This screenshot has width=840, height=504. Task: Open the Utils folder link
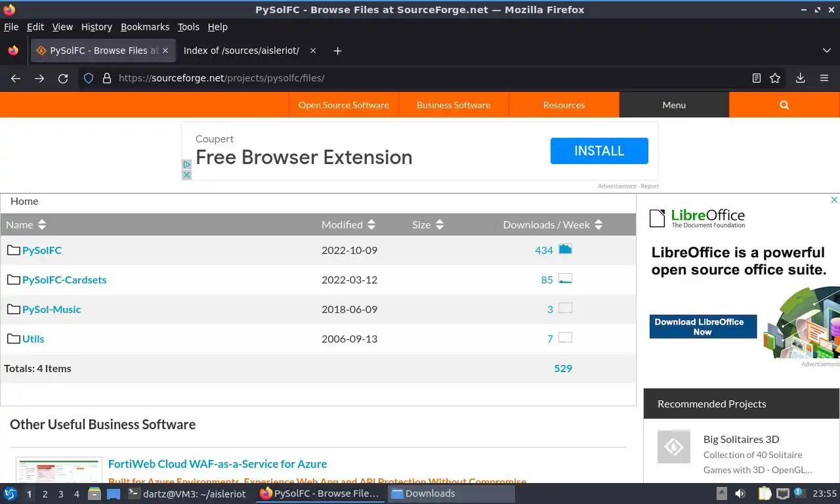(33, 339)
